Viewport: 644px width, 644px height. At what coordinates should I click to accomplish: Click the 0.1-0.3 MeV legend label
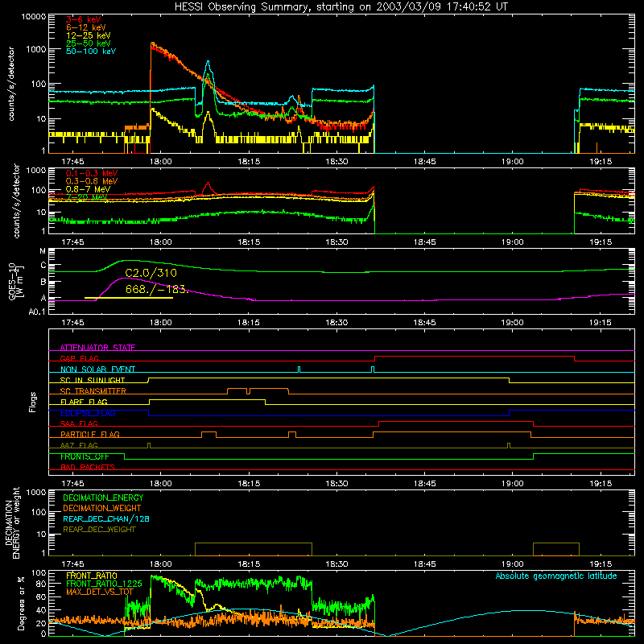click(92, 173)
